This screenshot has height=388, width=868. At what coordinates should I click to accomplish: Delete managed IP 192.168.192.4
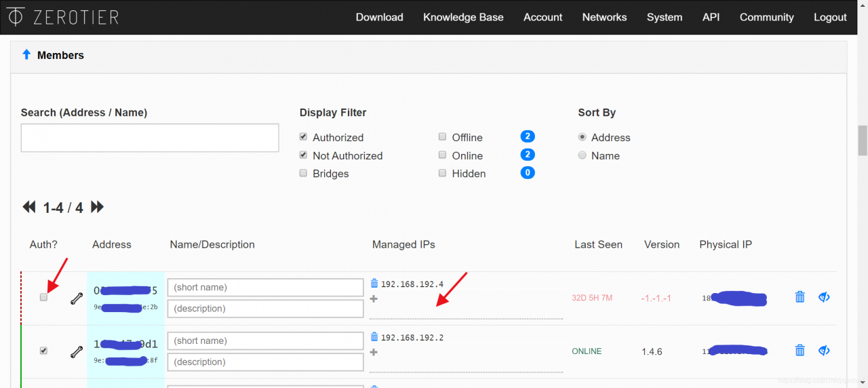coord(374,284)
